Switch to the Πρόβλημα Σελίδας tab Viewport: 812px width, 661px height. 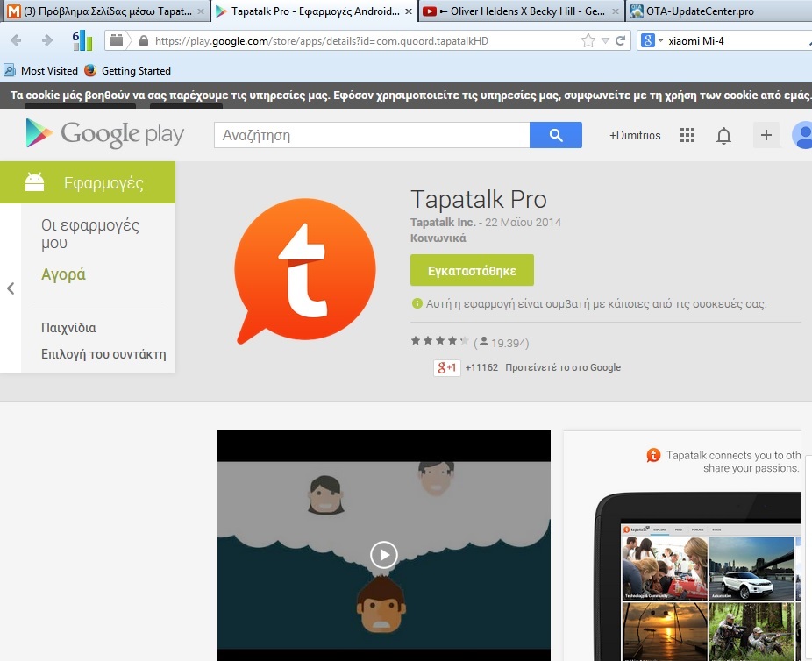tap(106, 11)
